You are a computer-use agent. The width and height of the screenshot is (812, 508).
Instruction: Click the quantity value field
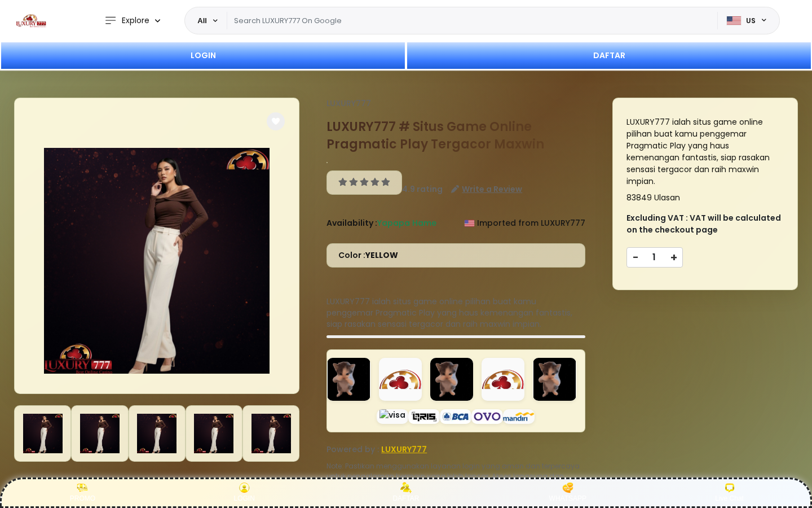tap(654, 257)
